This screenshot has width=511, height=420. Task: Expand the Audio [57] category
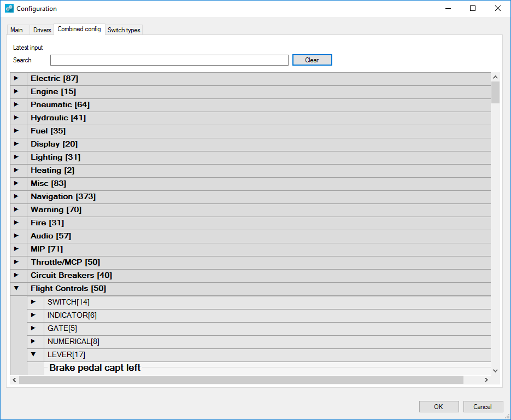pyautogui.click(x=16, y=236)
